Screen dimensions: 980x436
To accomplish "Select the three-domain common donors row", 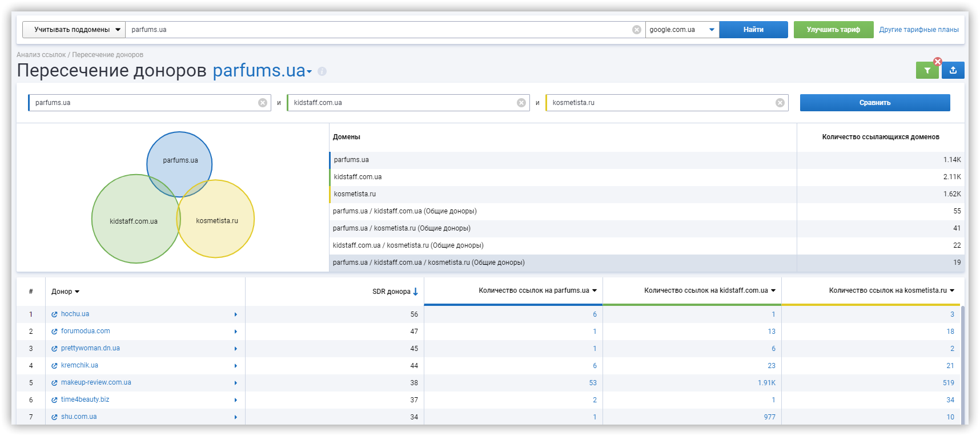I will [428, 263].
